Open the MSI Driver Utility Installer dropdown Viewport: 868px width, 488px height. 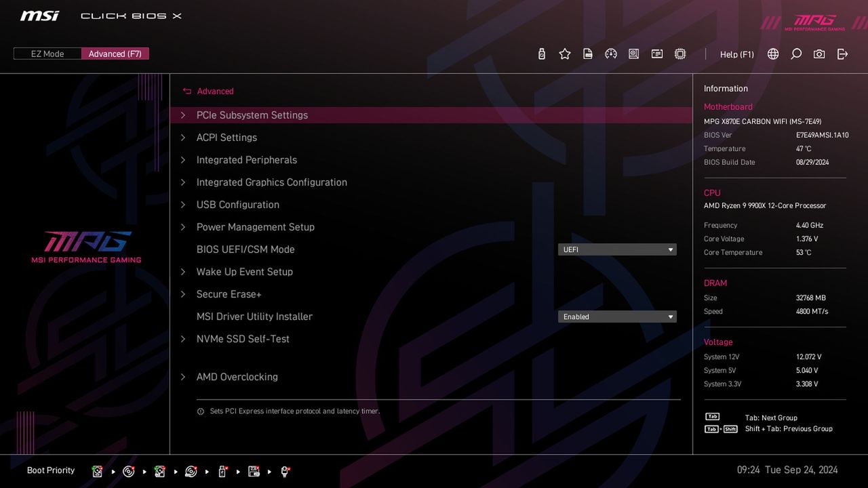617,317
